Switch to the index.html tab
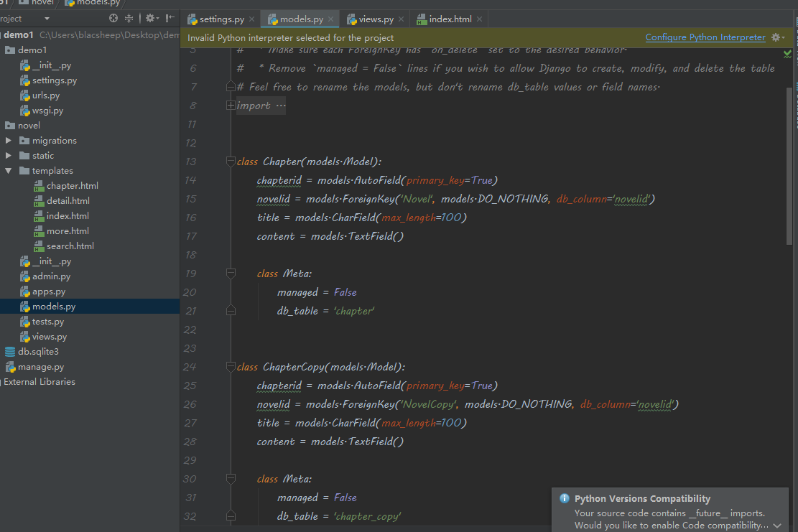Image resolution: width=798 pixels, height=532 pixels. coord(450,19)
